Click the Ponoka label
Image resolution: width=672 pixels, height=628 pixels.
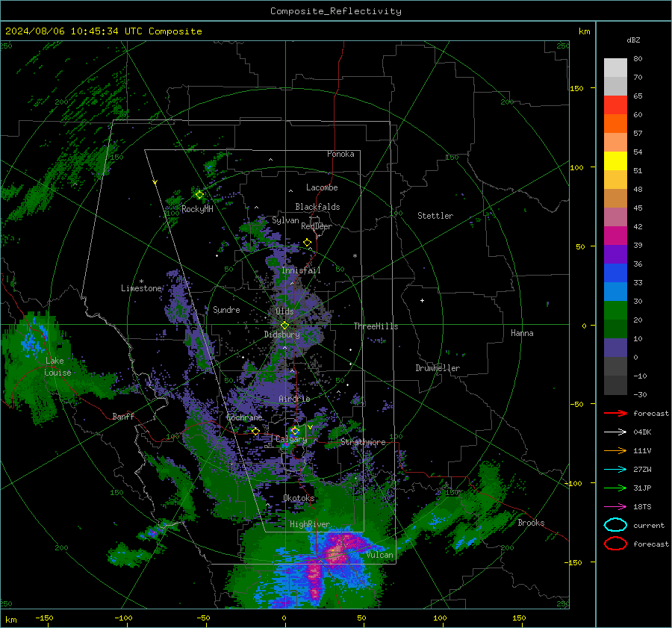(x=340, y=154)
